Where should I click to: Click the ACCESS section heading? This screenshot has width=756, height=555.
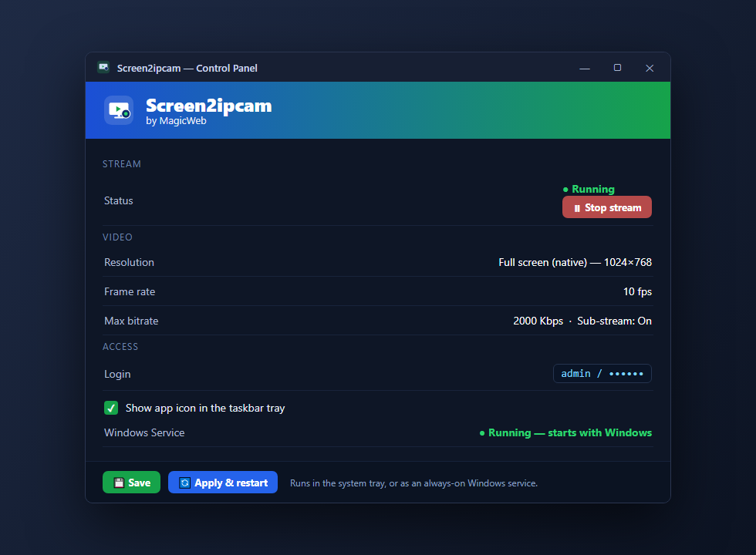tap(120, 346)
